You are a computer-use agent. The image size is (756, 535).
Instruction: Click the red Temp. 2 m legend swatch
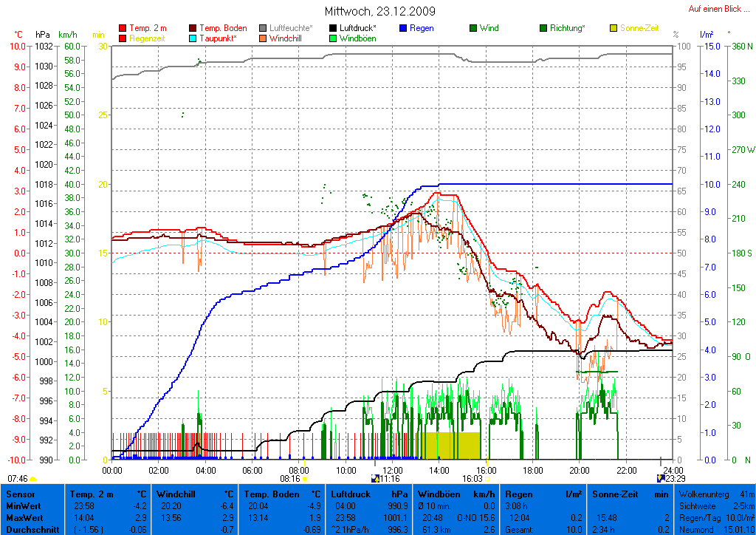pyautogui.click(x=123, y=28)
